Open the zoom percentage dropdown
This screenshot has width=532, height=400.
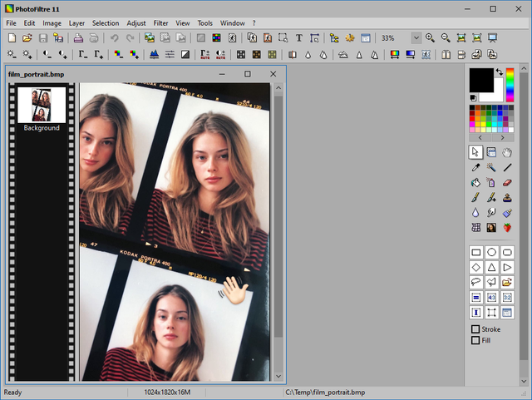pyautogui.click(x=416, y=38)
